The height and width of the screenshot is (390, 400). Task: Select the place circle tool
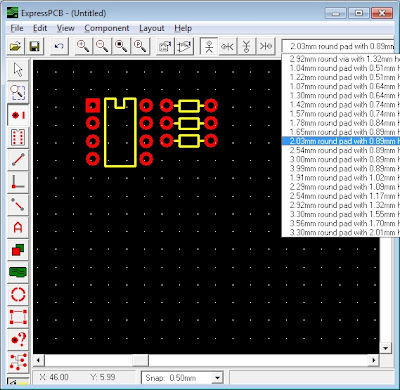[x=18, y=295]
